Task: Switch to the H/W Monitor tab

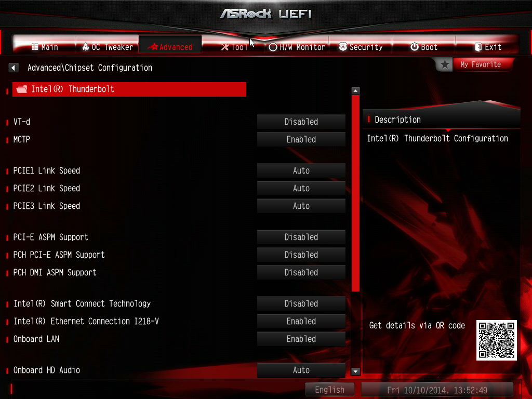Action: (x=297, y=47)
